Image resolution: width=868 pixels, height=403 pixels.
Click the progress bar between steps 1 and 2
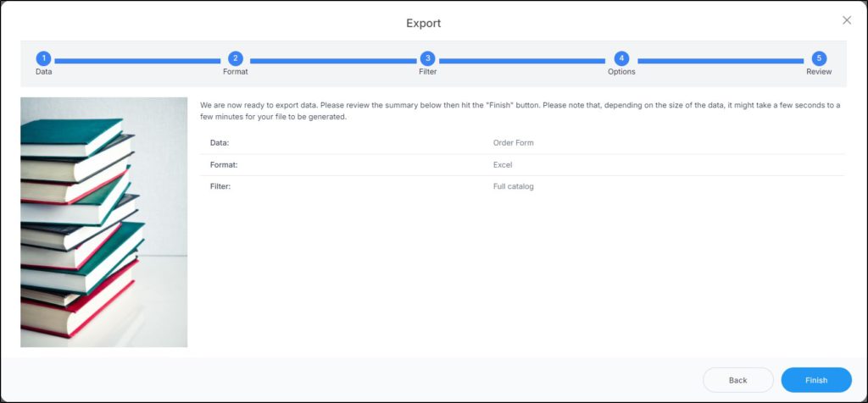tap(139, 61)
